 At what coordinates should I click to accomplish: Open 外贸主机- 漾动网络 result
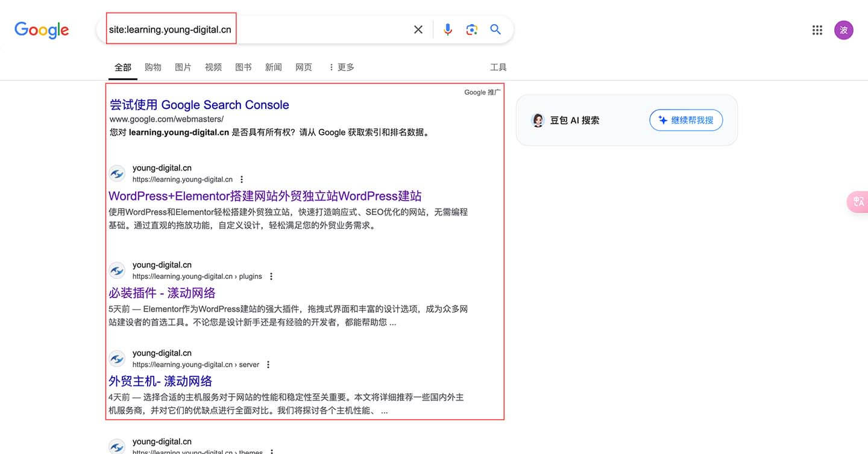[160, 381]
